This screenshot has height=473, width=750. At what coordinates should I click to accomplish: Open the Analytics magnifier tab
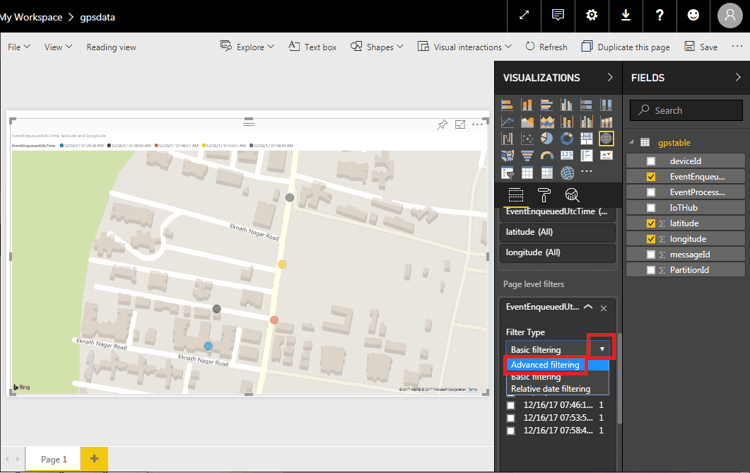click(x=572, y=195)
